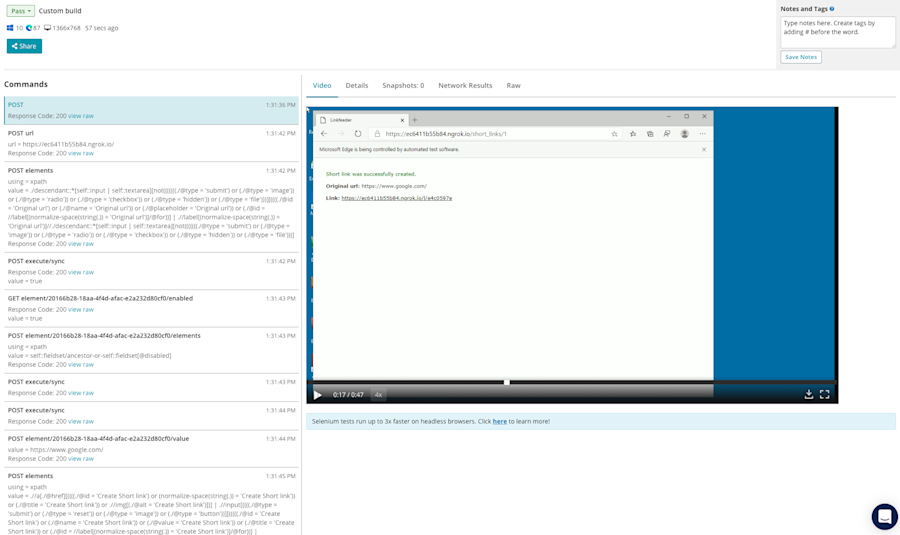Open the chat support widget
This screenshot has height=535, width=900.
pos(885,517)
